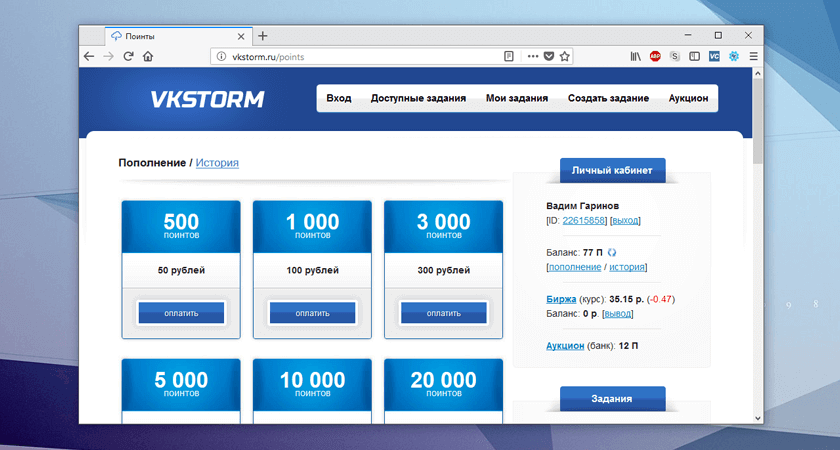Open Создать задание in navigation
This screenshot has height=450, width=840.
[x=608, y=98]
